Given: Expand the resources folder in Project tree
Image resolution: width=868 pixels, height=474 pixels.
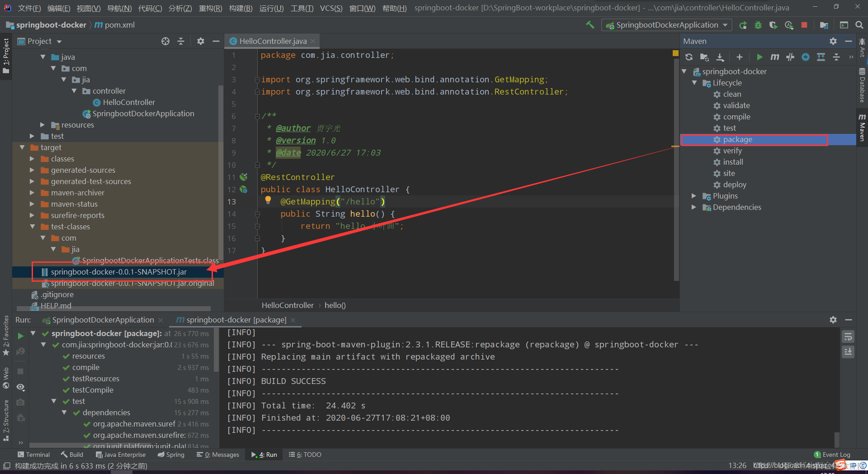Looking at the screenshot, I should click(42, 125).
